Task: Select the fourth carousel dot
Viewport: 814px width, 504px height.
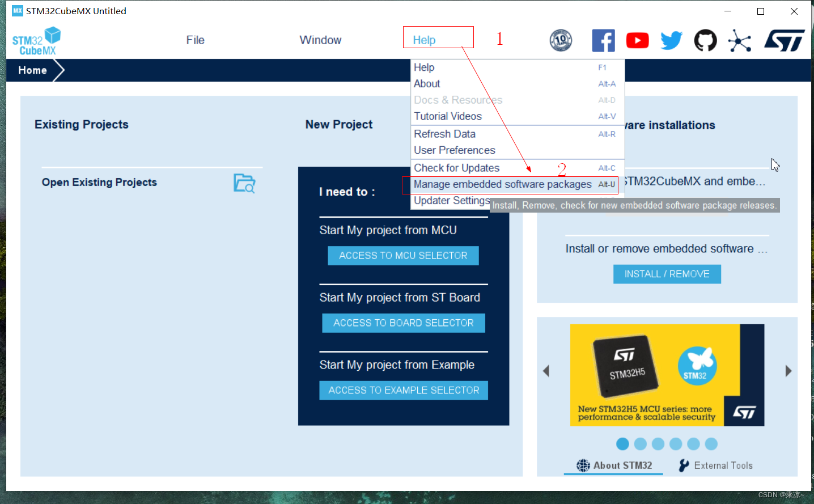Action: [676, 444]
